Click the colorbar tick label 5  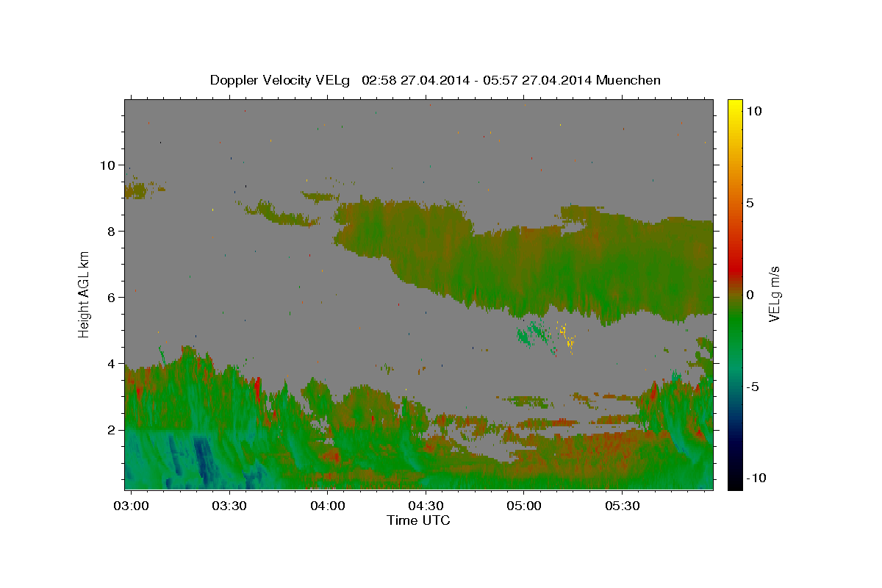point(750,203)
